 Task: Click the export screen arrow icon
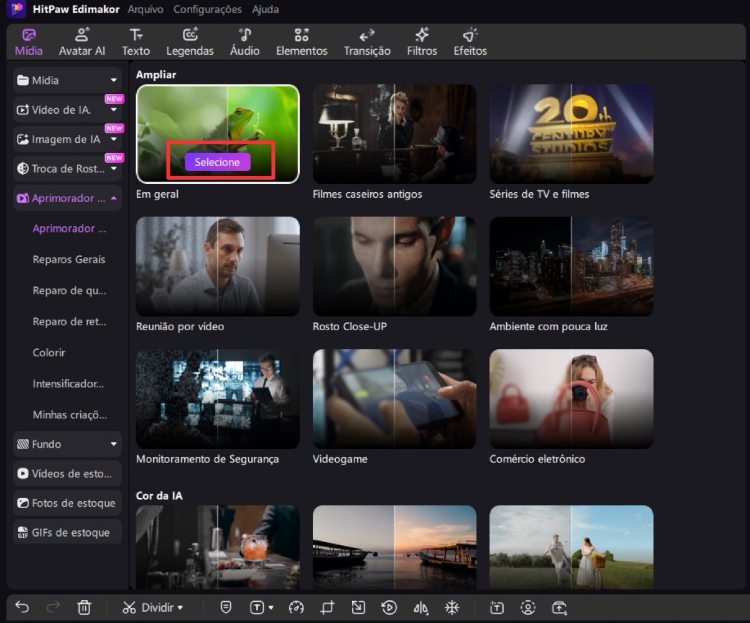pos(560,608)
